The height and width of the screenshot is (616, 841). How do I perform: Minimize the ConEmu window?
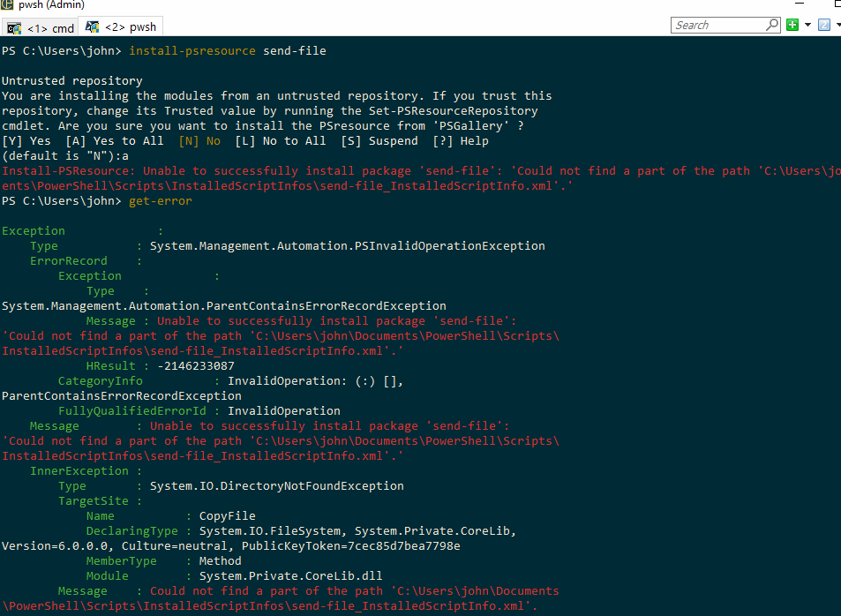pyautogui.click(x=799, y=5)
